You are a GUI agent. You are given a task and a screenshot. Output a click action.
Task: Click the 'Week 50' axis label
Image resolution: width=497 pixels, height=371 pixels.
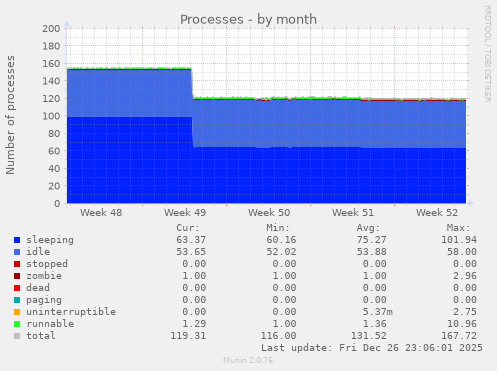click(269, 213)
